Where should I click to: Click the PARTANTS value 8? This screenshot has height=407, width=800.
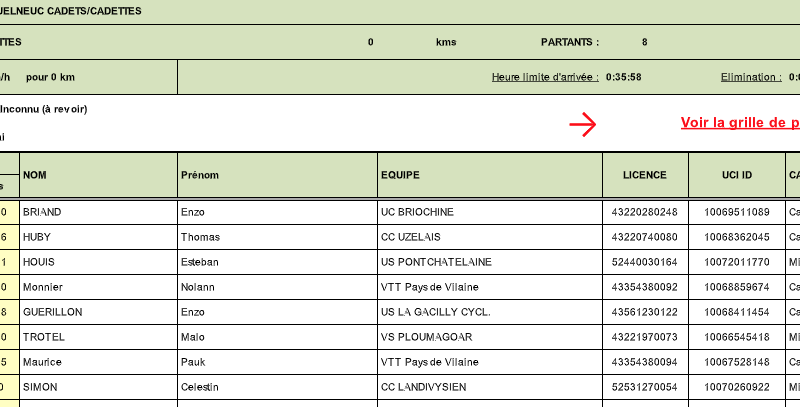pos(644,42)
